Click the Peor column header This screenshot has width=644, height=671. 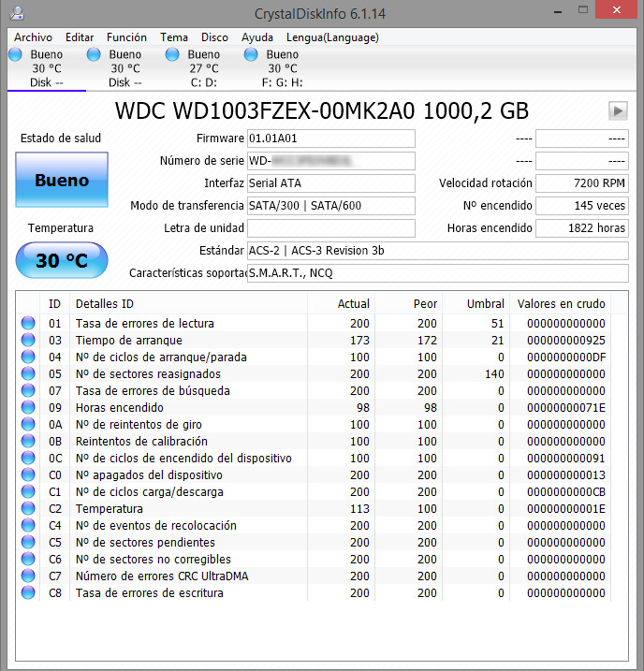pyautogui.click(x=409, y=304)
